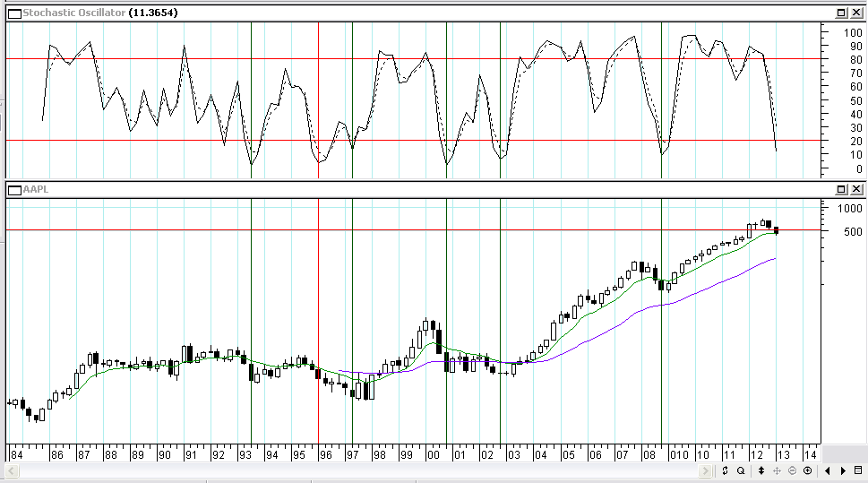Click the '00' year label on time axis

coord(433,455)
